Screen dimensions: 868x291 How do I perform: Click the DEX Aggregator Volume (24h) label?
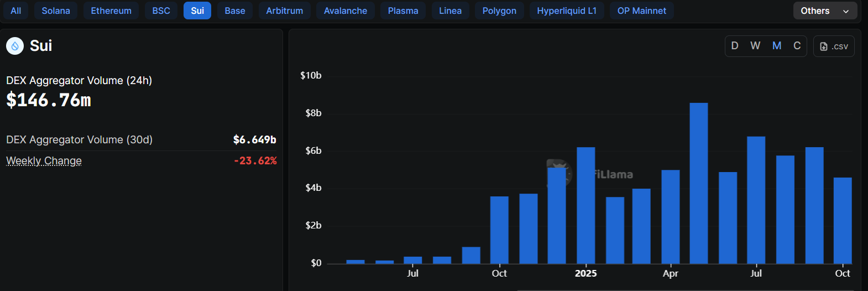tap(79, 81)
